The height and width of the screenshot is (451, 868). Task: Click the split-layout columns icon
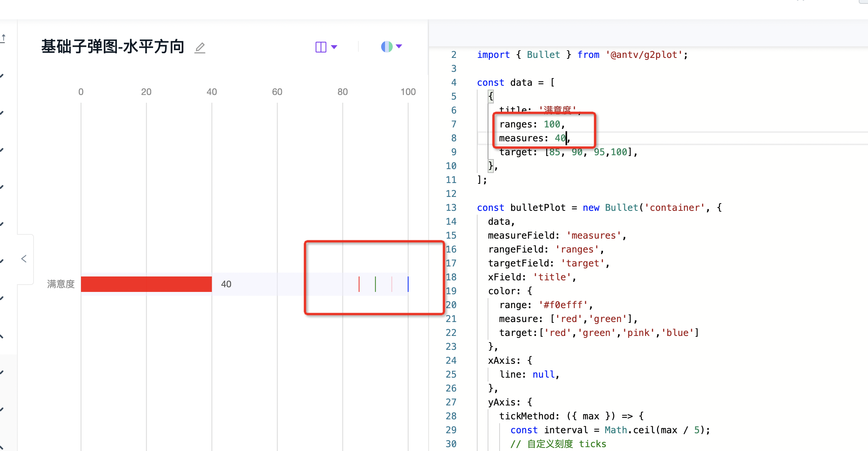click(x=321, y=47)
